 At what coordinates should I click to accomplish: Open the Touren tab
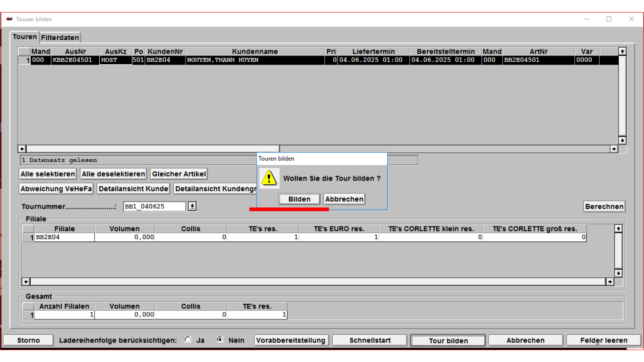point(24,37)
